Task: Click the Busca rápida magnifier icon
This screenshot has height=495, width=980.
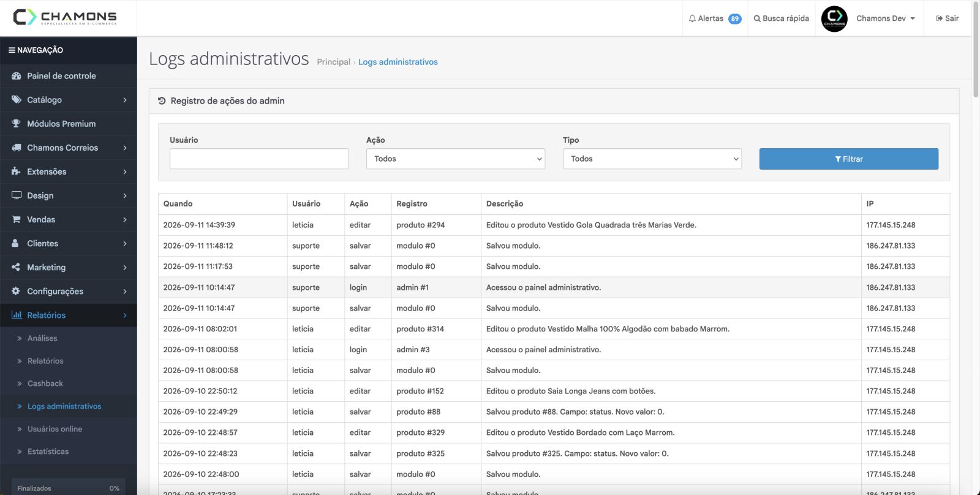Action: click(x=757, y=18)
